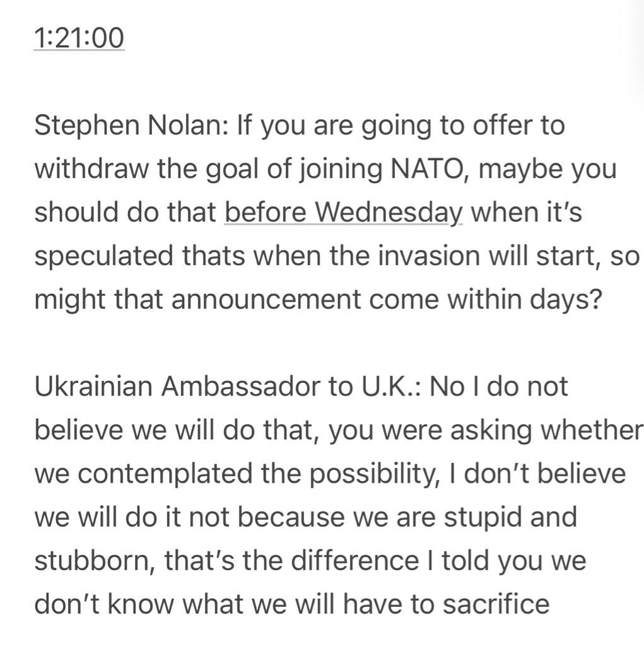Image resolution: width=644 pixels, height=646 pixels.
Task: Place cursor on the word "withdraw"
Action: click(x=91, y=168)
